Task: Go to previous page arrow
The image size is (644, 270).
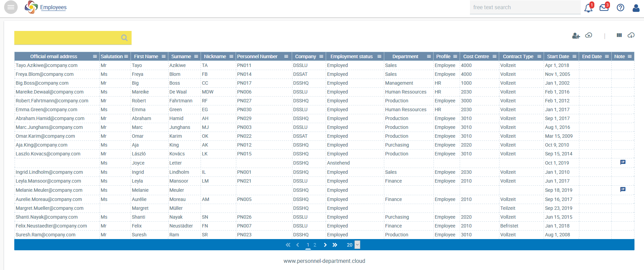Action: coord(298,245)
